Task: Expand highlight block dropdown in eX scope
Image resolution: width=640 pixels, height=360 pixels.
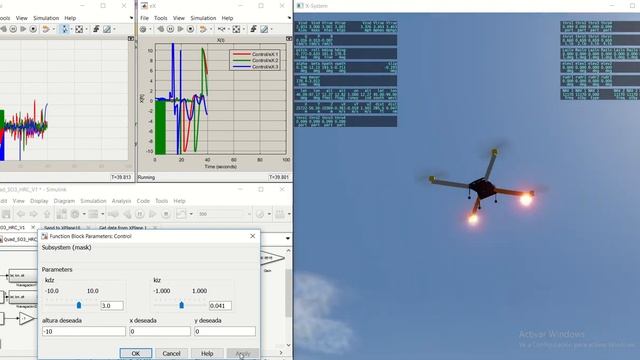Action: click(210, 29)
